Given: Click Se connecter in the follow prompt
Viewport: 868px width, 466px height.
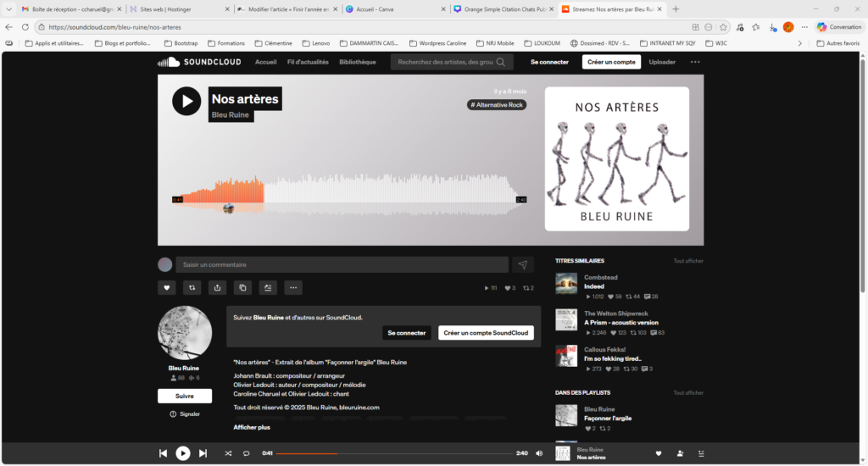Looking at the screenshot, I should click(x=406, y=333).
